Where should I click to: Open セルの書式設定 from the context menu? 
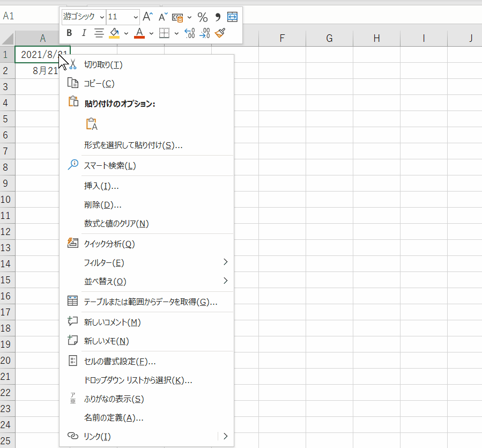(118, 361)
